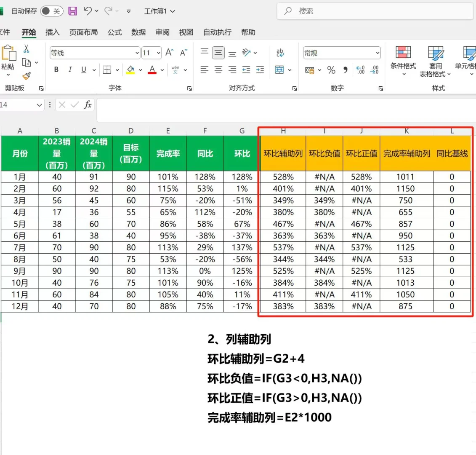Click the Orientation text rotation icon
Screen dimensions: 476x455
pyautogui.click(x=246, y=53)
